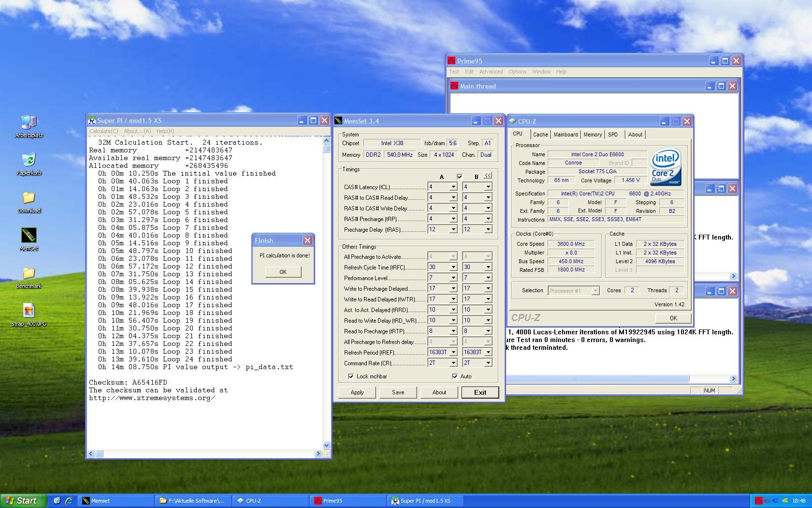Image resolution: width=812 pixels, height=508 pixels.
Task: Open the Benchmark folder icon
Action: click(x=29, y=278)
